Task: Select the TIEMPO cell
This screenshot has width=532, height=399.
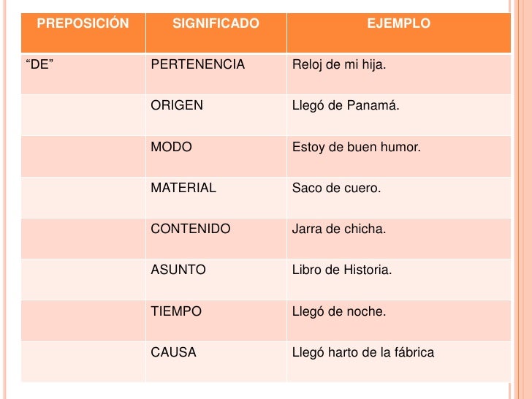Action: (x=216, y=321)
